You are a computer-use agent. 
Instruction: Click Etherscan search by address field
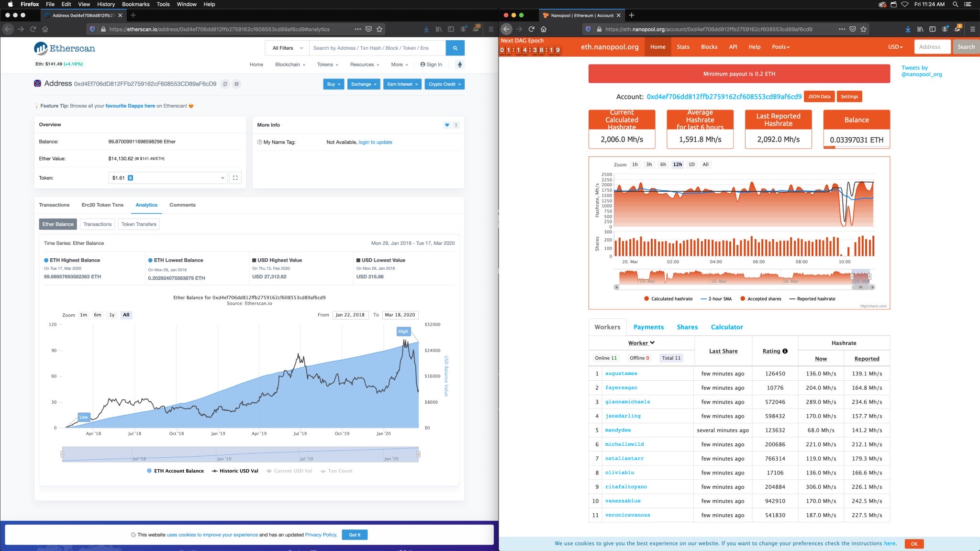point(377,48)
